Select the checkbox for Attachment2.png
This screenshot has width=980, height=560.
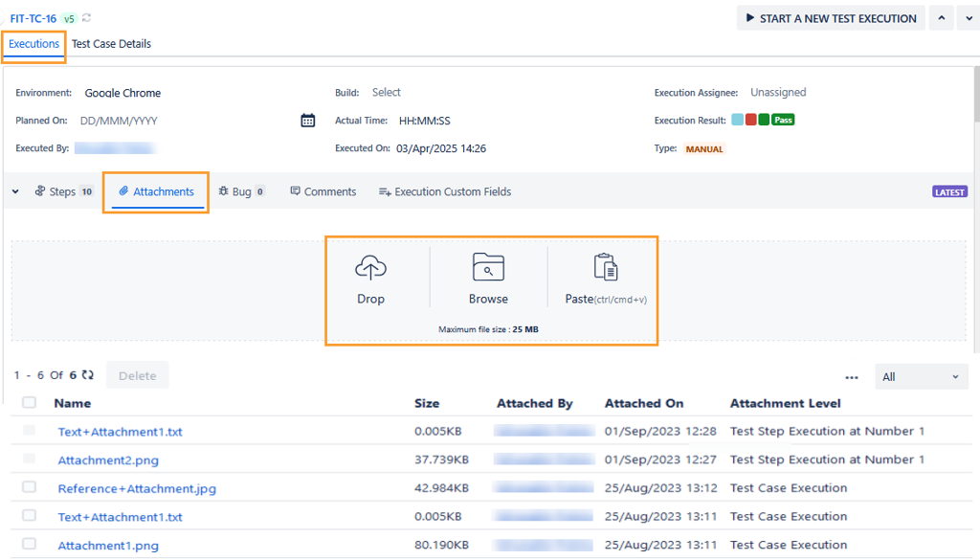coord(29,459)
